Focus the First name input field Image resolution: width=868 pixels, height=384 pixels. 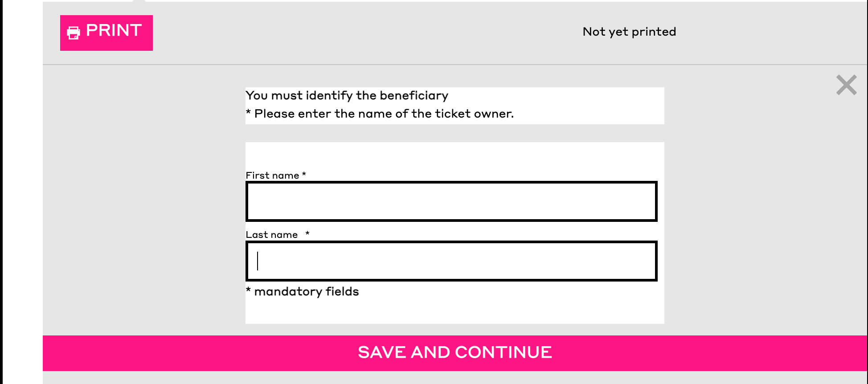click(451, 201)
